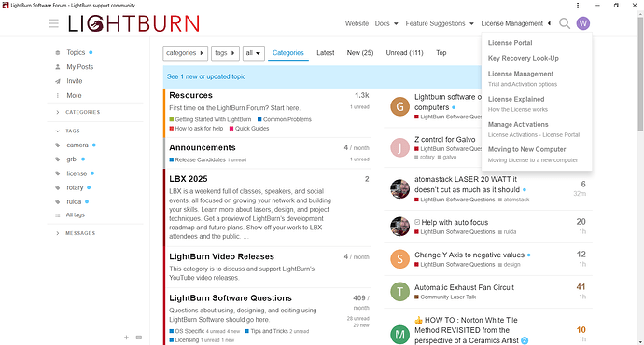The height and width of the screenshot is (345, 644).
Task: Open the hamburger sidebar menu
Action: pos(53,23)
